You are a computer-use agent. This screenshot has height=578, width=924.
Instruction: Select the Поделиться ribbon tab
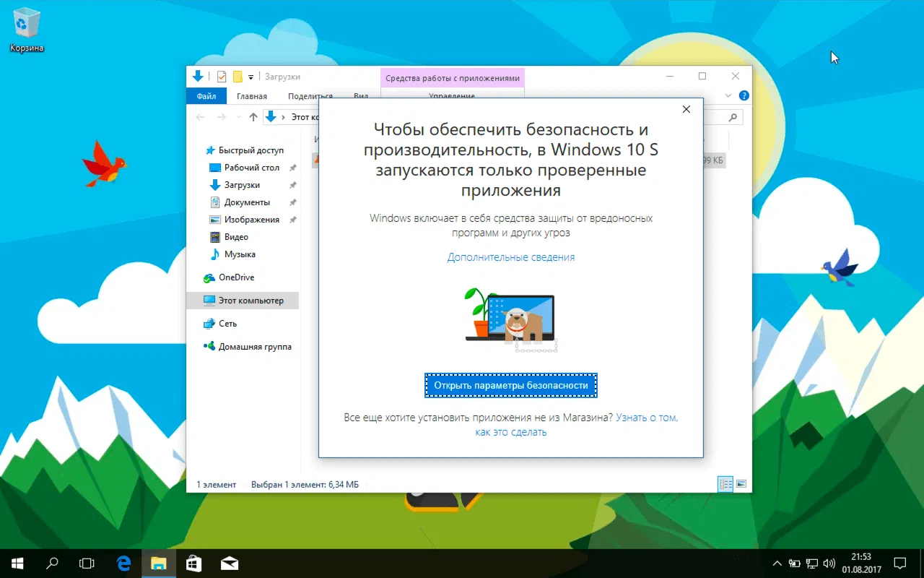(x=310, y=96)
